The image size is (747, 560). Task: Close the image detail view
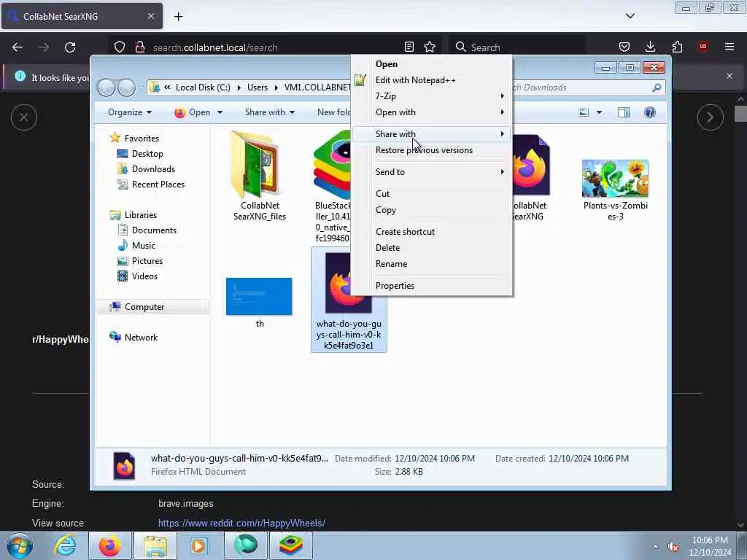pos(24,117)
